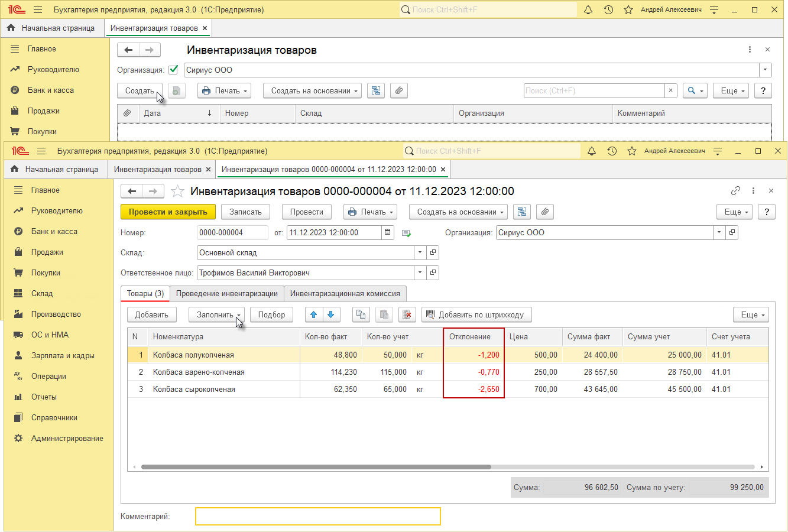Expand the Склад dropdown arrow
Screen dimensions: 788x532
pos(420,252)
